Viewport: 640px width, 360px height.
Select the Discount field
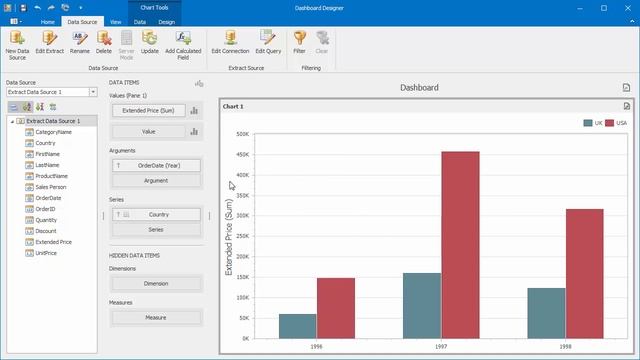[x=46, y=231]
